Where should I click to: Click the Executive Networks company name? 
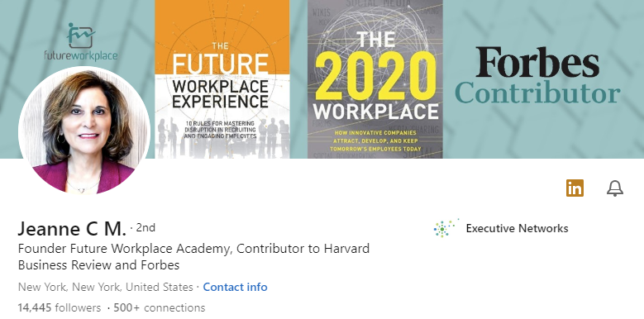tap(517, 228)
